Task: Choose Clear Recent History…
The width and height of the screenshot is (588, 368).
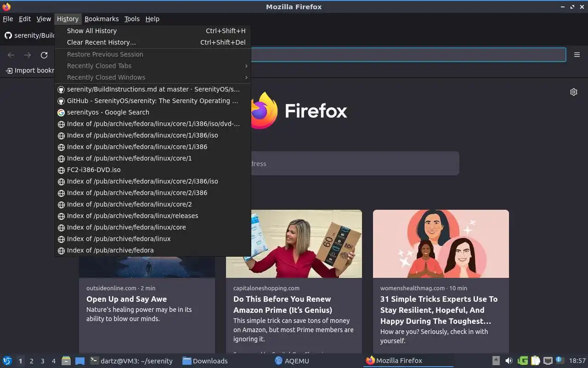Action: pyautogui.click(x=153, y=42)
